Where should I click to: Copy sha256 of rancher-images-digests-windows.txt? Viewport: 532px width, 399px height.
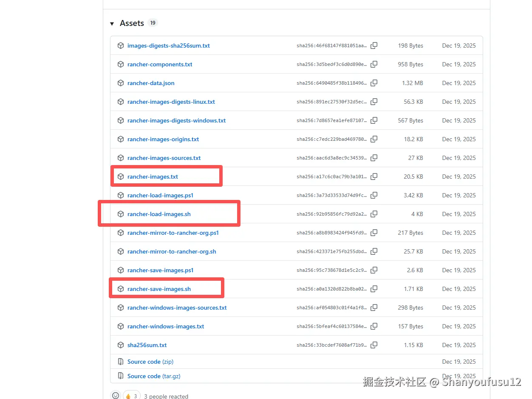point(374,120)
